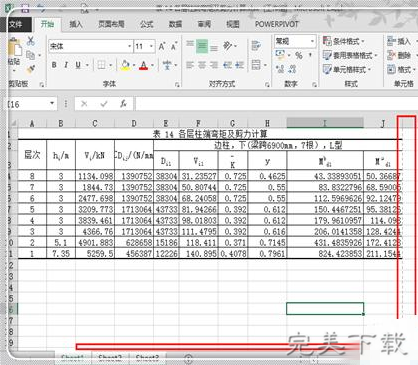Toggle center horizontal alignment
Image resolution: width=418 pixels, height=365 pixels.
[202, 65]
